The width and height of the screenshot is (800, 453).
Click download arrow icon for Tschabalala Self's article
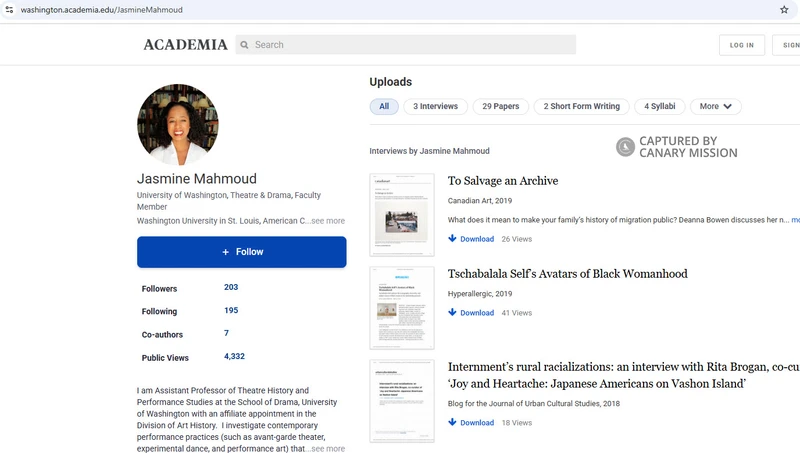[x=452, y=312]
